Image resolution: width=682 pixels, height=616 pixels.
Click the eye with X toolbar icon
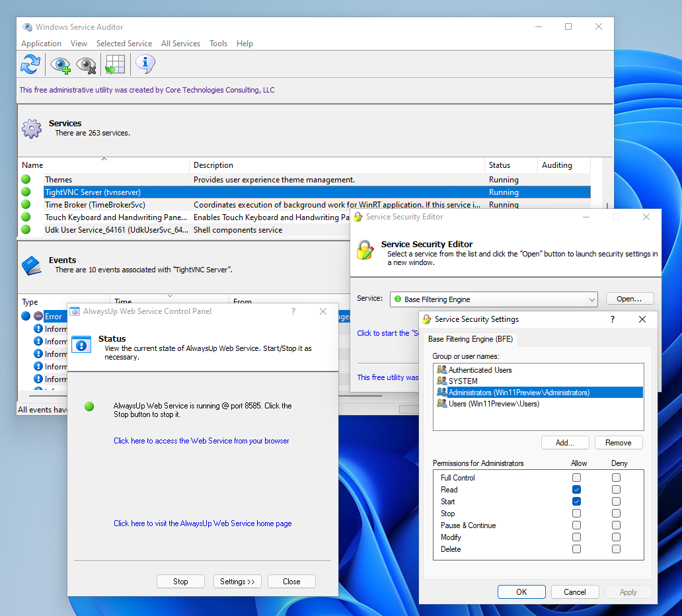point(86,64)
